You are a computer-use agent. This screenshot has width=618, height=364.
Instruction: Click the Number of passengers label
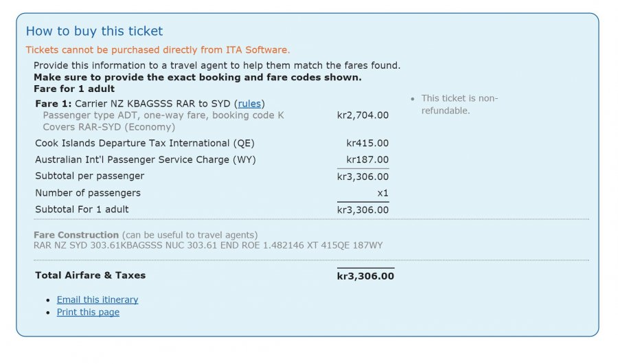(88, 193)
